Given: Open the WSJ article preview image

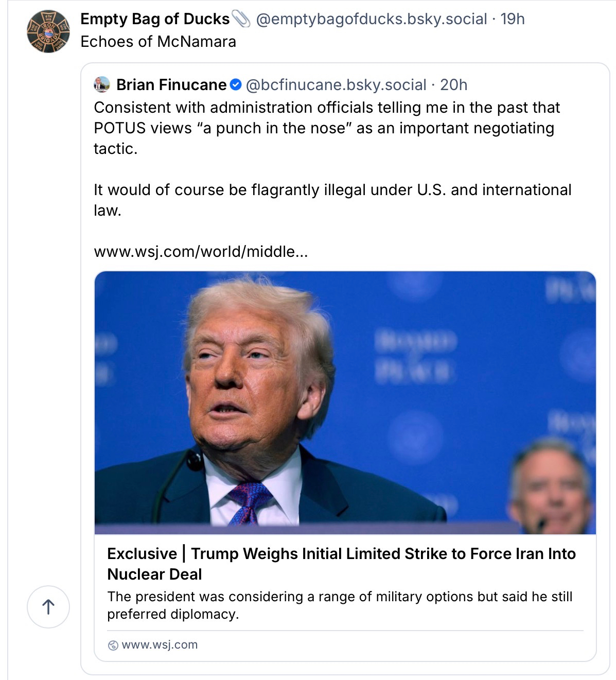Looking at the screenshot, I should [x=345, y=403].
